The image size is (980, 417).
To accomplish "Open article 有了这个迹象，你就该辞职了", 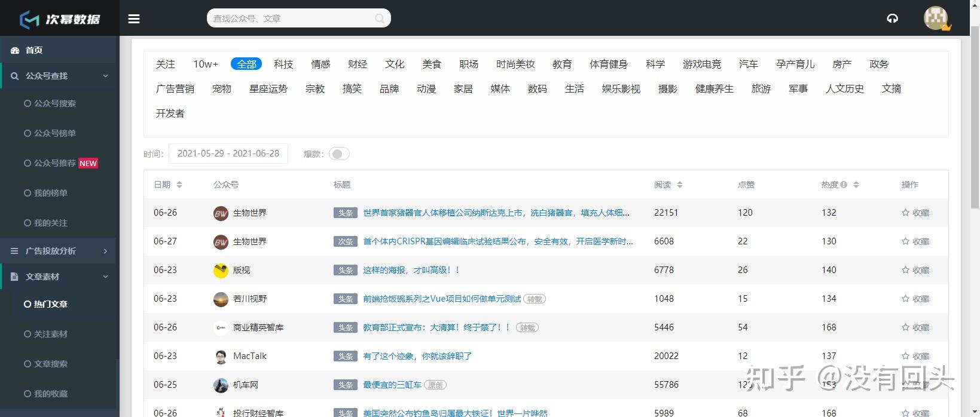I will click(417, 356).
